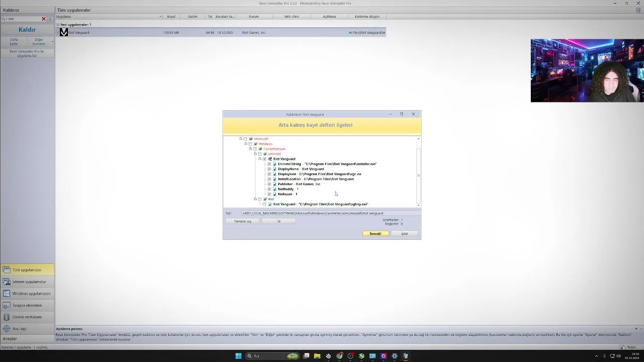Select the Riot Vanguard registry key icon
Screen dimensions: 644x362
[x=270, y=159]
